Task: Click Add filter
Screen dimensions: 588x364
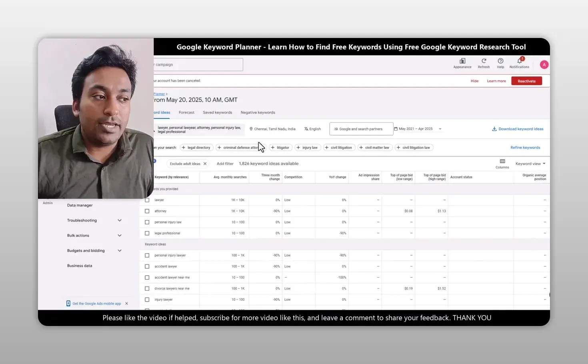Action: click(225, 164)
